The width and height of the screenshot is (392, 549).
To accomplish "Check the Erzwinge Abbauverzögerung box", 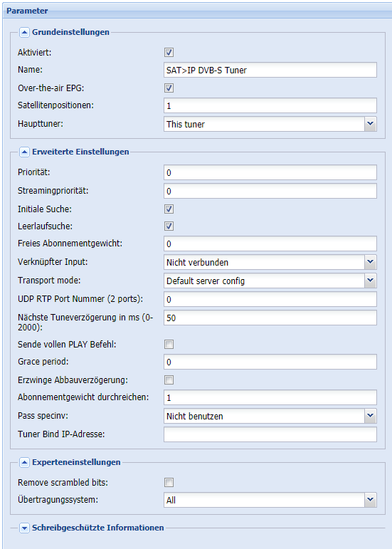I will [x=169, y=380].
